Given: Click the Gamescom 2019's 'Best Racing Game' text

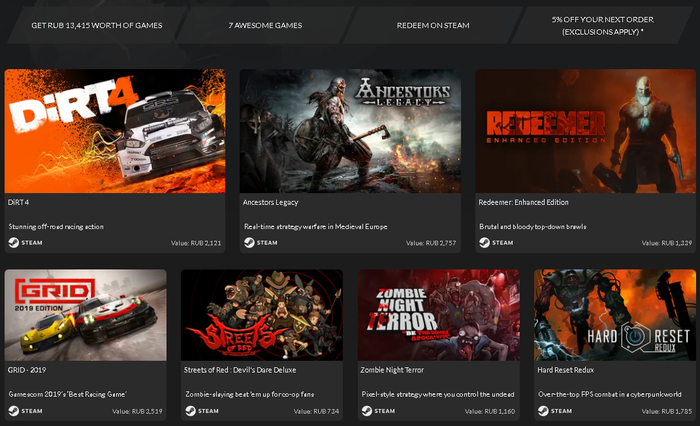Looking at the screenshot, I should (x=67, y=394).
